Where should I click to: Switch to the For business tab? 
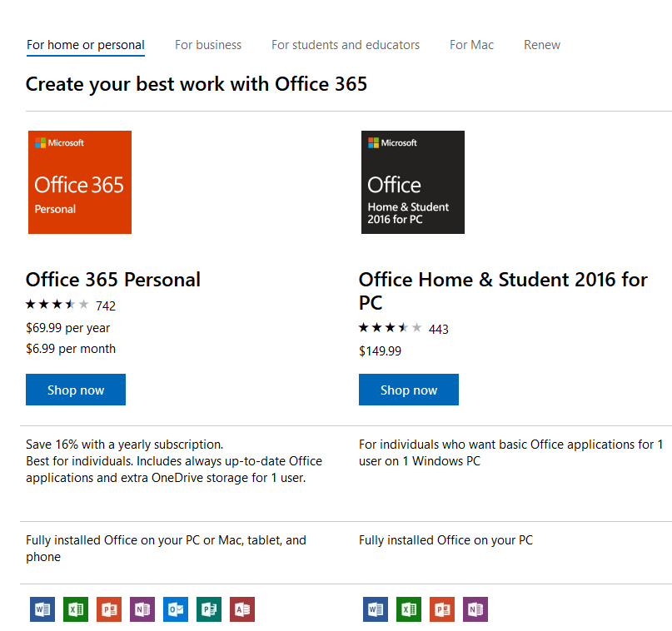(208, 45)
